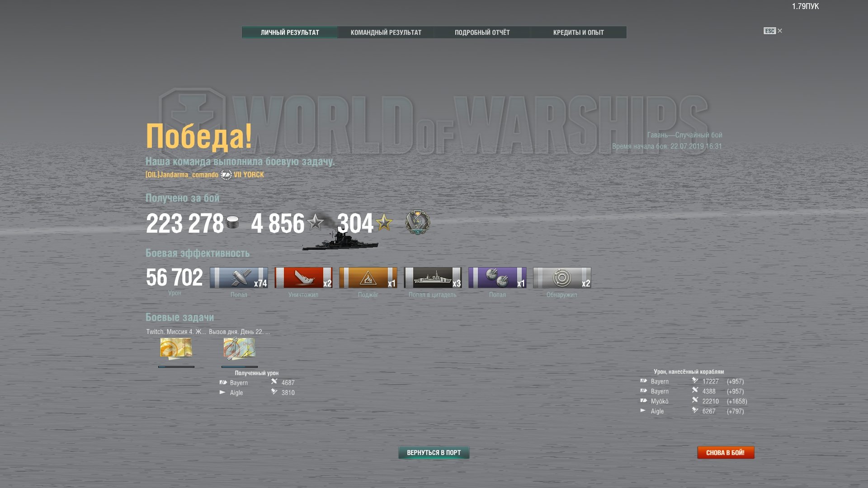Image resolution: width=868 pixels, height=488 pixels.
Task: Click the main battery hits x74 ribbon
Action: 239,277
